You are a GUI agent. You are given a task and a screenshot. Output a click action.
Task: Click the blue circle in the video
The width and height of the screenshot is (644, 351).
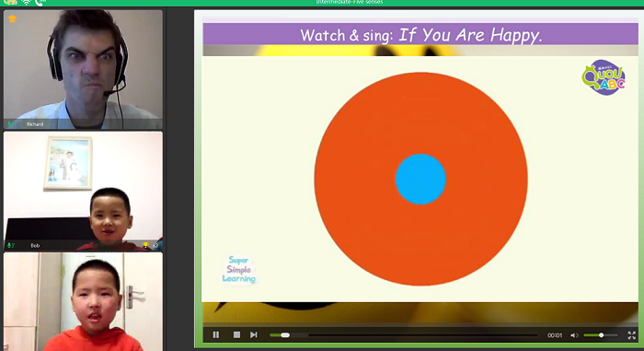tap(420, 179)
